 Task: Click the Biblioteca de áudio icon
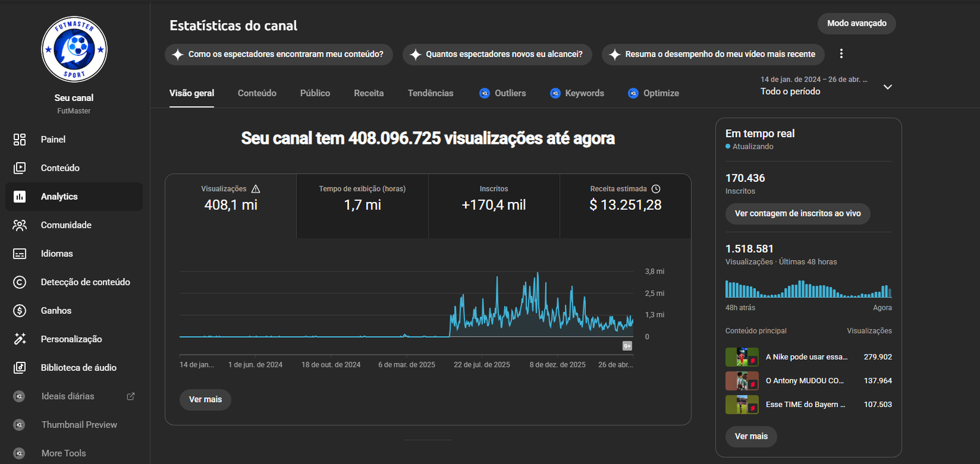(20, 368)
